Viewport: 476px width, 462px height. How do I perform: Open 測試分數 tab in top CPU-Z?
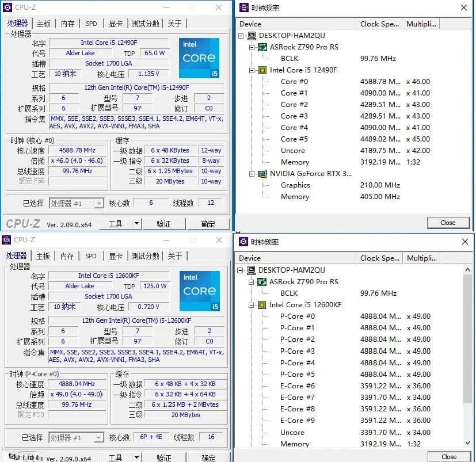click(x=145, y=24)
